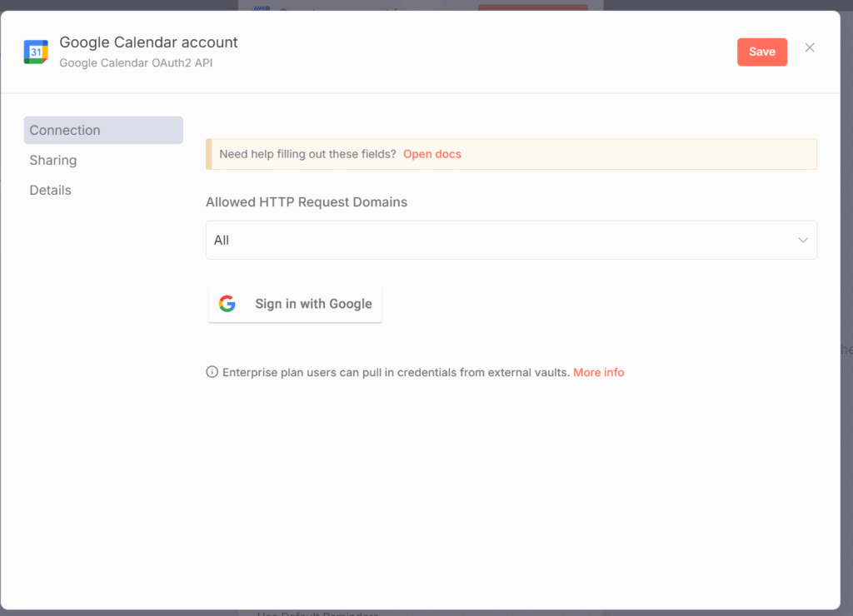This screenshot has width=853, height=616.
Task: Click the Google Calendar account title
Action: [148, 42]
